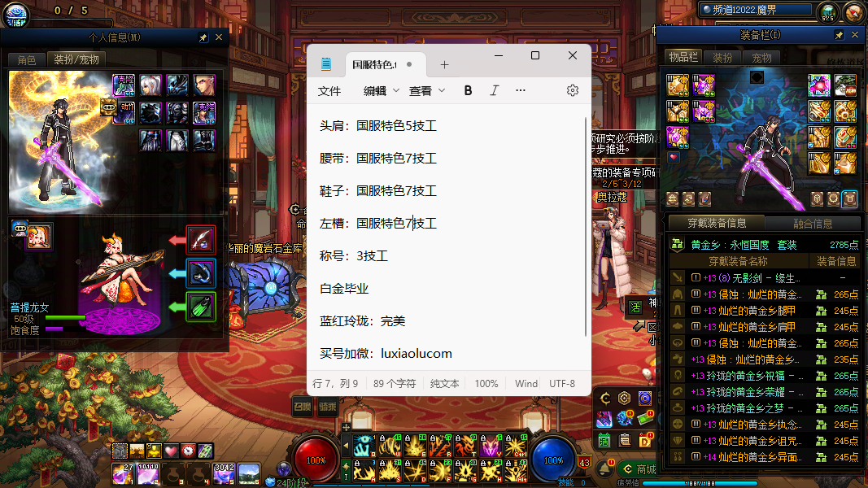Click the green-framed pet equipment slot
The image size is (868, 488).
coord(201,307)
